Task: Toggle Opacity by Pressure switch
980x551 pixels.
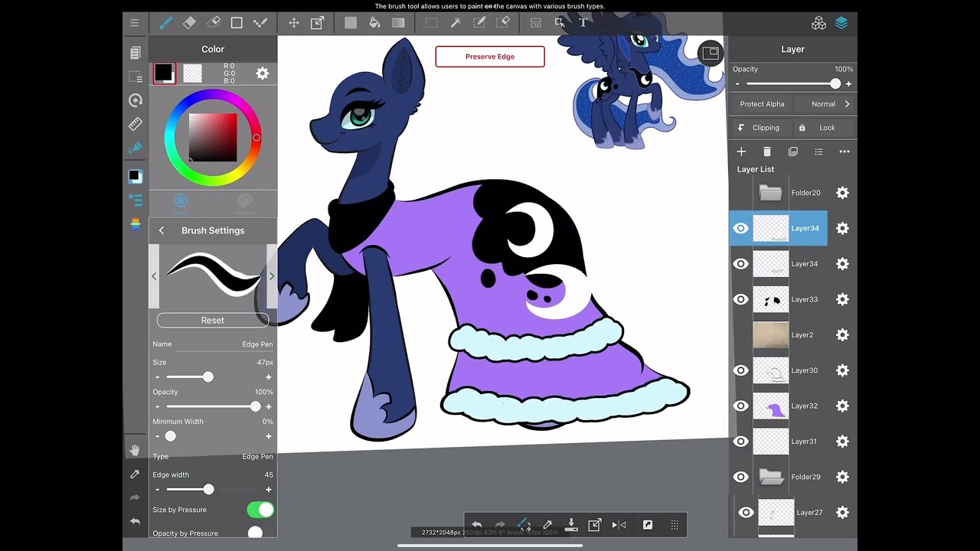Action: pos(260,533)
